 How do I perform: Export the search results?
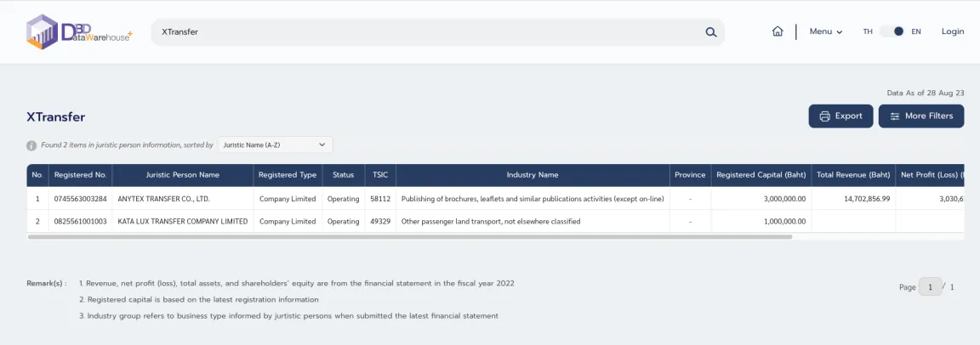point(840,116)
